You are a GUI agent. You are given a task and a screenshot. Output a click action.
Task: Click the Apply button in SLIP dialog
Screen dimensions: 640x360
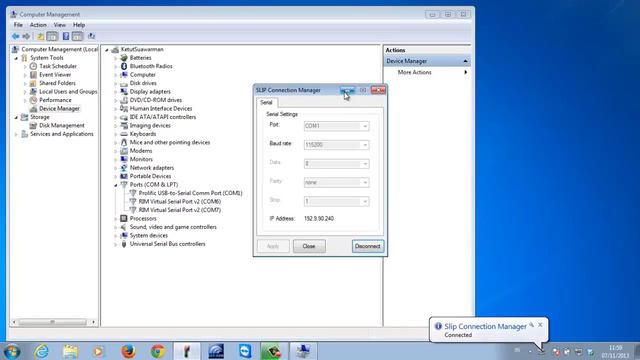coord(273,246)
